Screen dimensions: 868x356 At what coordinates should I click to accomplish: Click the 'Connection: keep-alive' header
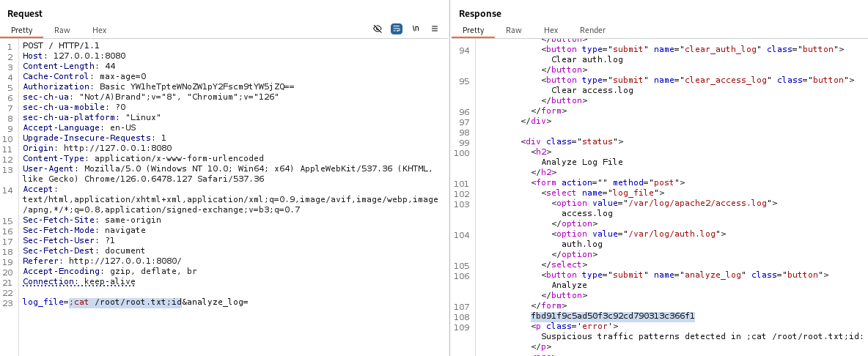[x=79, y=281]
